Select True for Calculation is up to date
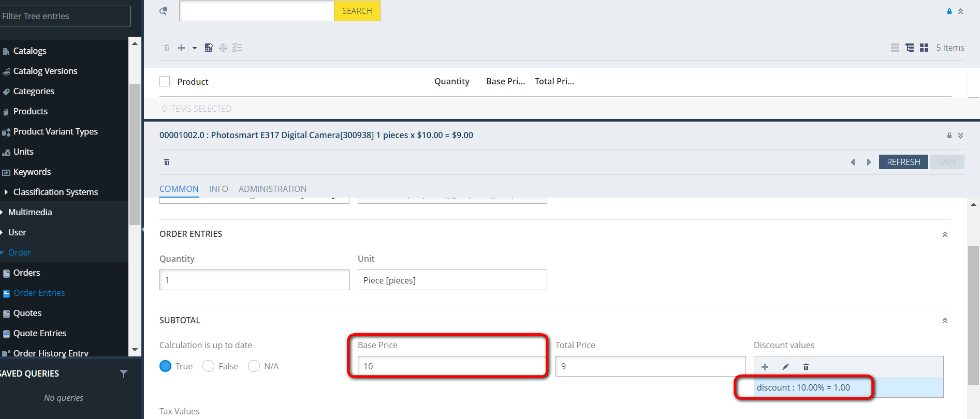Image resolution: width=980 pixels, height=419 pixels. click(166, 366)
